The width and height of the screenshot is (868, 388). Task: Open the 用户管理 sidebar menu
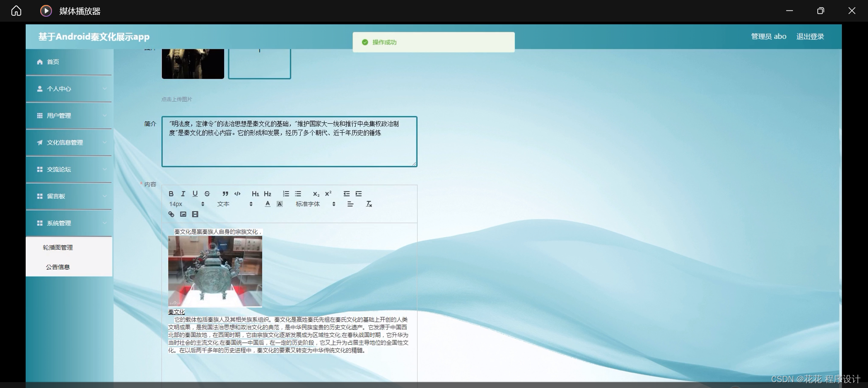pyautogui.click(x=69, y=116)
